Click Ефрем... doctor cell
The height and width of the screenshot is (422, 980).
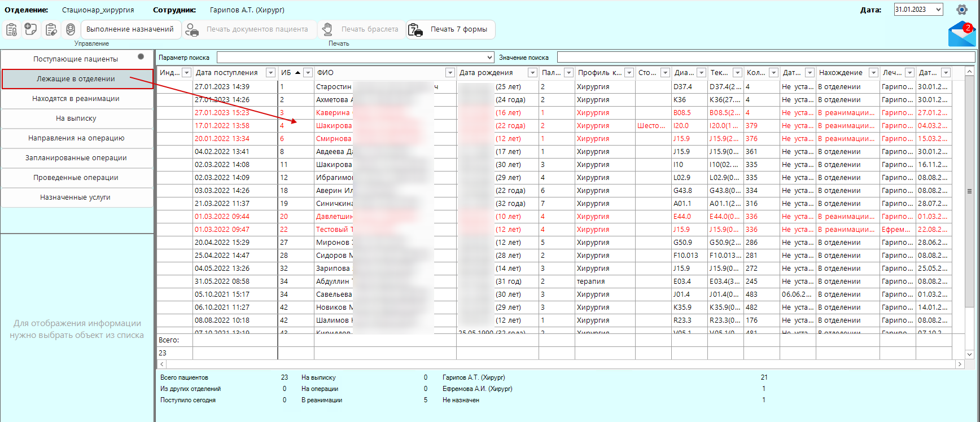[x=898, y=230]
